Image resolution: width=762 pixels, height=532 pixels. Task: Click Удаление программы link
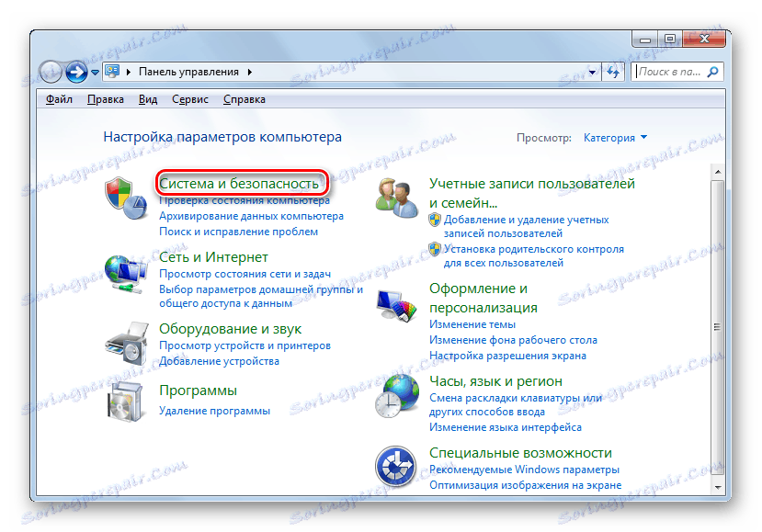214,411
